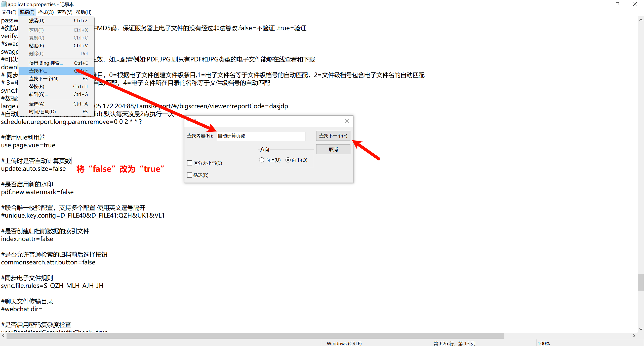Image resolution: width=644 pixels, height=346 pixels.
Task: Click the Notepad application icon in title bar
Action: pyautogui.click(x=4, y=4)
